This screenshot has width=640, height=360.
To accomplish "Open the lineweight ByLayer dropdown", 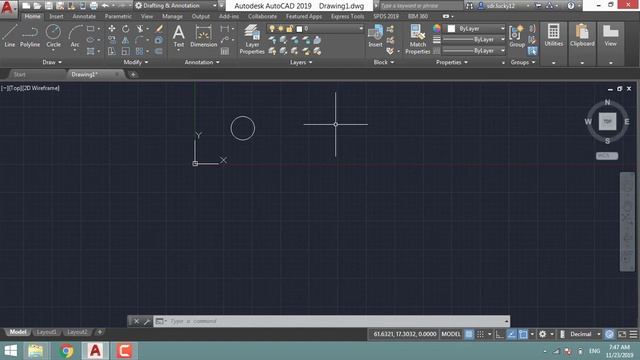I will (474, 40).
